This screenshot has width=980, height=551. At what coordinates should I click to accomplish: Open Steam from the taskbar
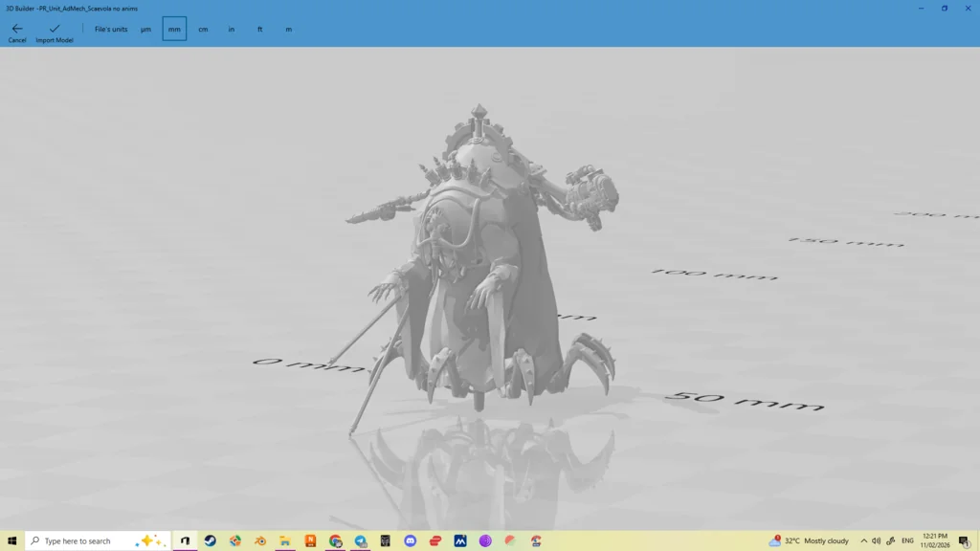[211, 540]
